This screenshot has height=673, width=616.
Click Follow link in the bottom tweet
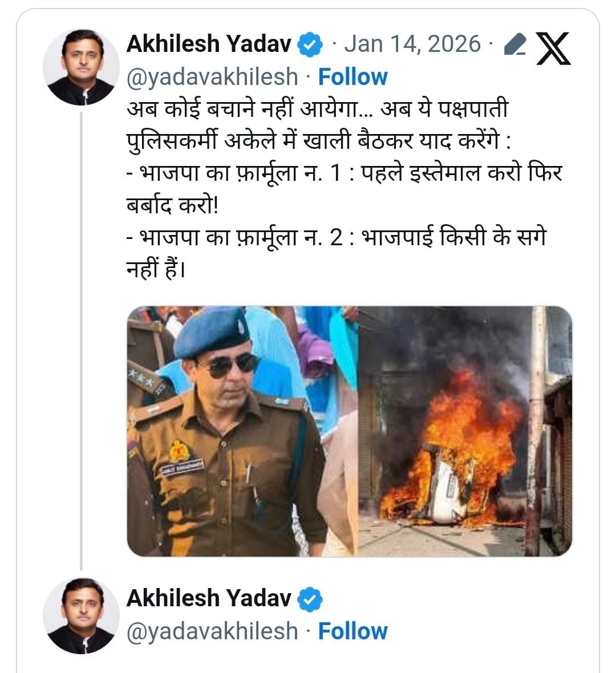(352, 631)
